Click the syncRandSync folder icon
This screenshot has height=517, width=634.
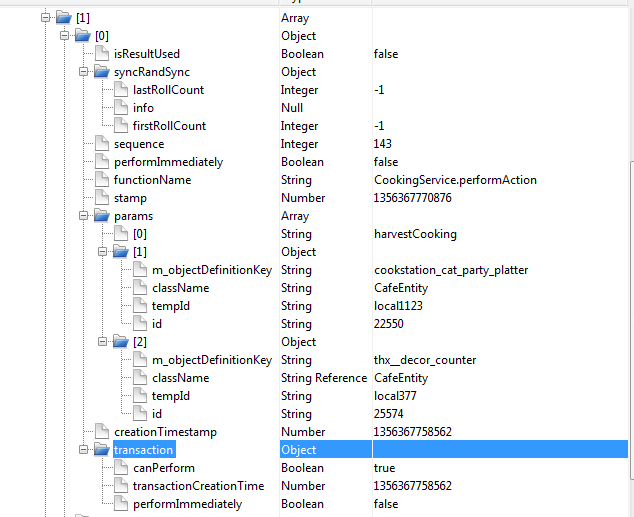click(102, 72)
